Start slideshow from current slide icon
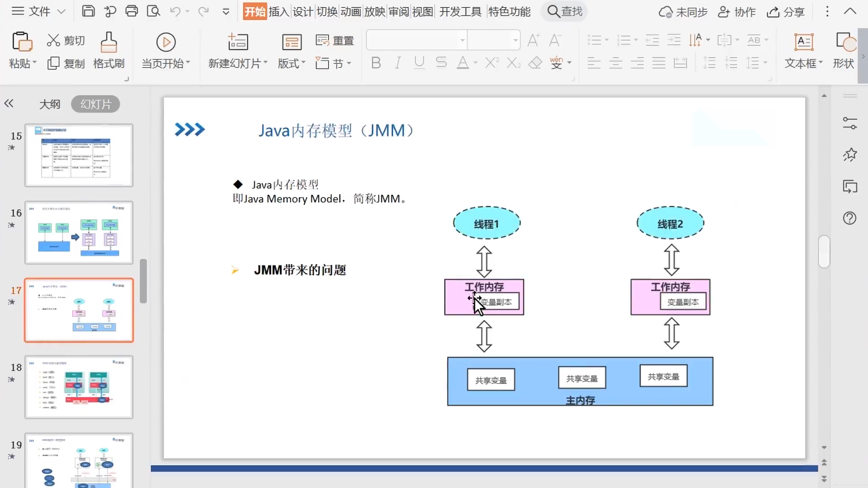Image resolution: width=868 pixels, height=488 pixels. 166,42
